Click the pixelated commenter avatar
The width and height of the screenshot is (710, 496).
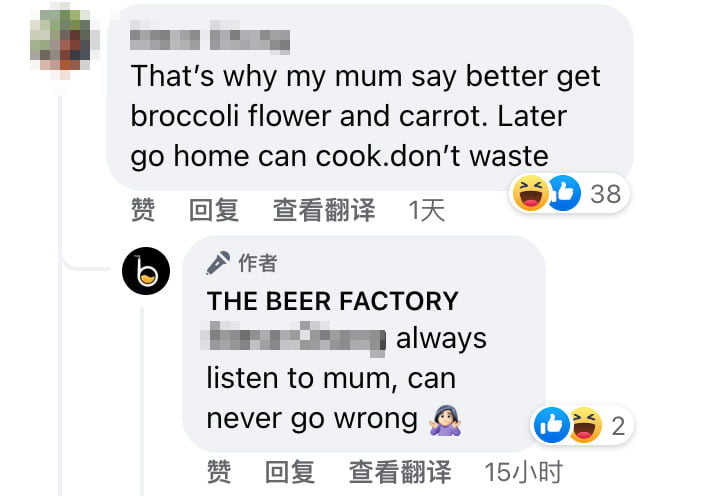[x=61, y=42]
